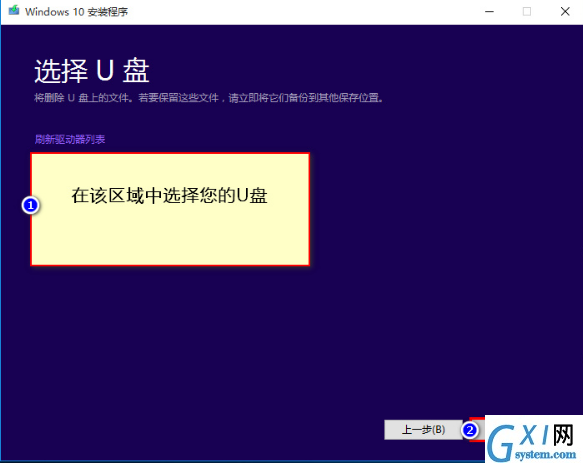Minimize the Windows 10 安装程序 window
The width and height of the screenshot is (583, 463).
click(x=489, y=12)
